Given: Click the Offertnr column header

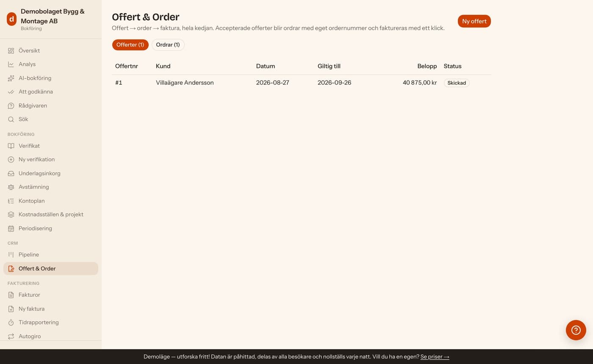Looking at the screenshot, I should coord(127,66).
